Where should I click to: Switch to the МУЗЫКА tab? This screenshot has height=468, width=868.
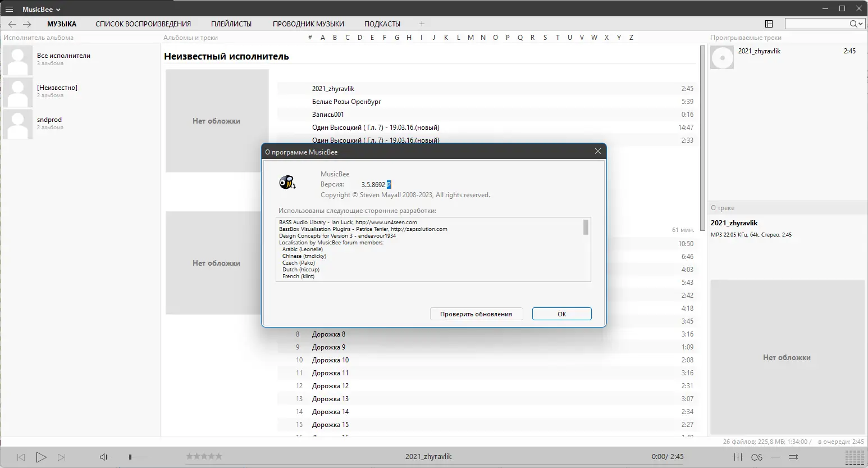[62, 24]
